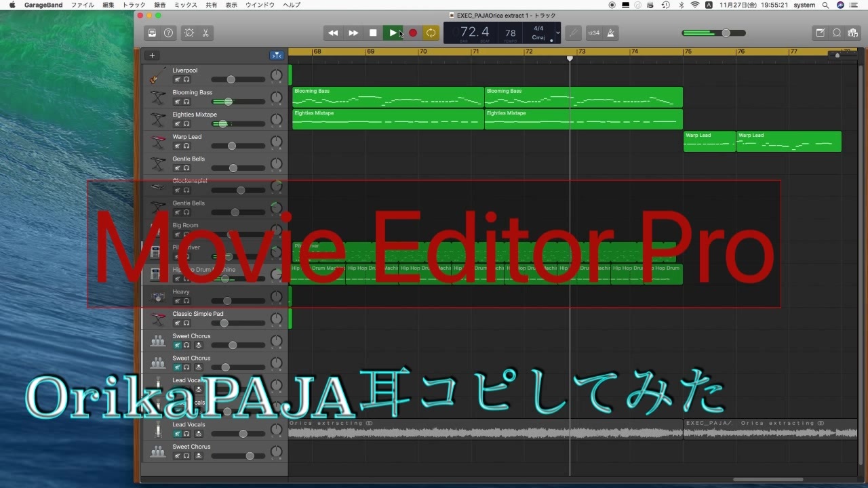Image resolution: width=868 pixels, height=488 pixels.
Task: Open the Loop Browser
Action: click(837, 33)
